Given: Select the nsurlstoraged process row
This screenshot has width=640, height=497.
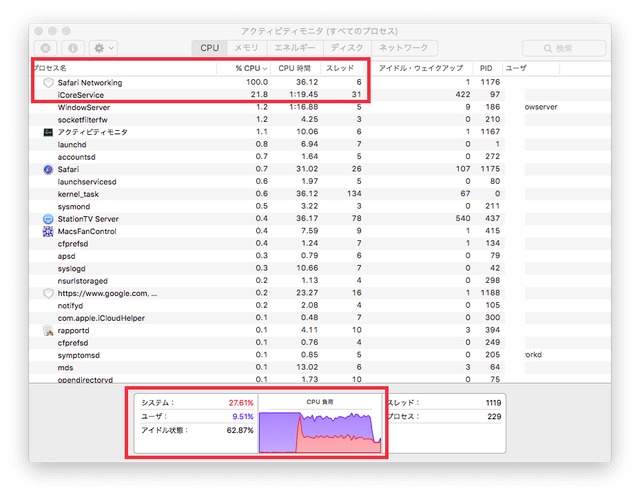Looking at the screenshot, I should tap(320, 281).
